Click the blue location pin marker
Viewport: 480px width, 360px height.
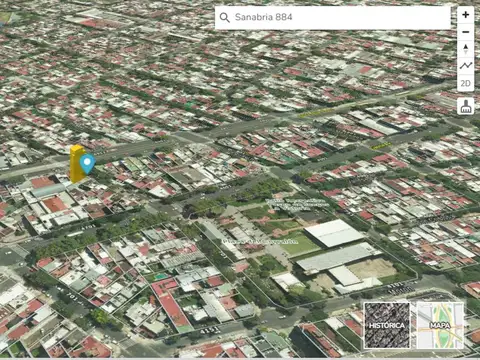87,163
